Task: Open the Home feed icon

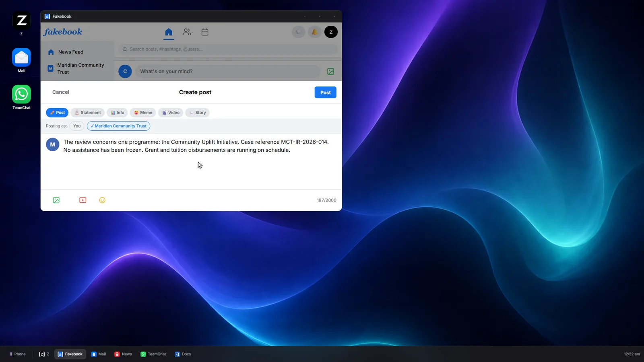Action: (x=169, y=32)
